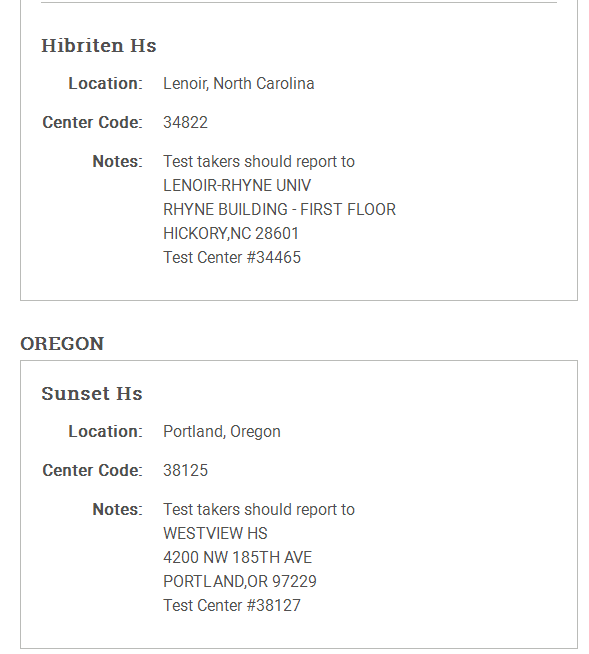Click center code 38125
Viewport: 589px width, 654px height.
tap(186, 470)
